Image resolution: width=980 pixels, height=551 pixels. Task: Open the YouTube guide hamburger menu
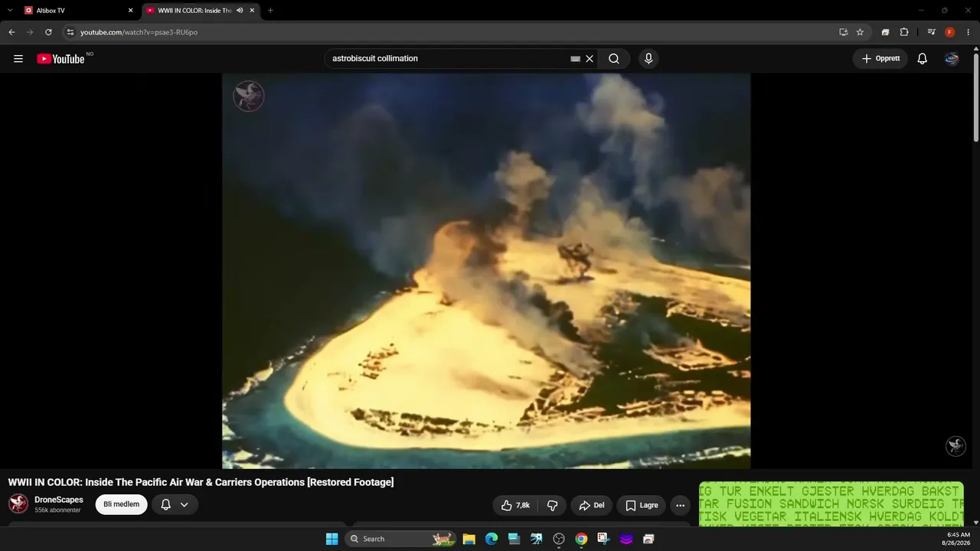pyautogui.click(x=18, y=59)
